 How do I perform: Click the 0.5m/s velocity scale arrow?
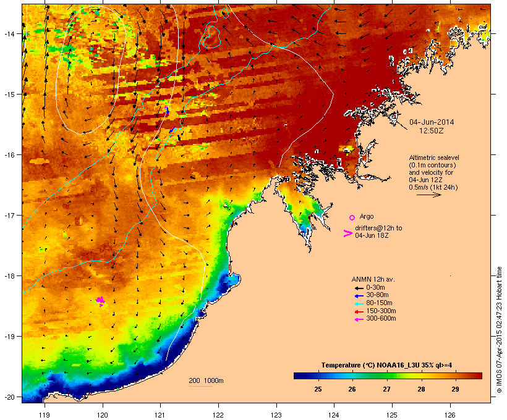428,195
